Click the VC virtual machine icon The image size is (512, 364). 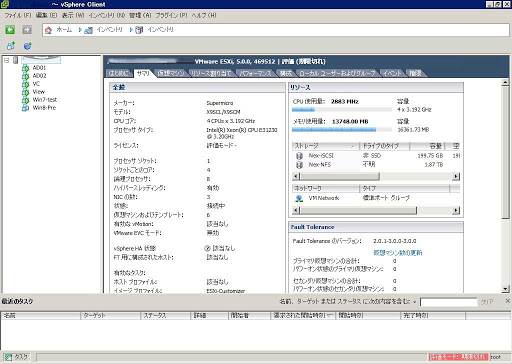point(25,84)
